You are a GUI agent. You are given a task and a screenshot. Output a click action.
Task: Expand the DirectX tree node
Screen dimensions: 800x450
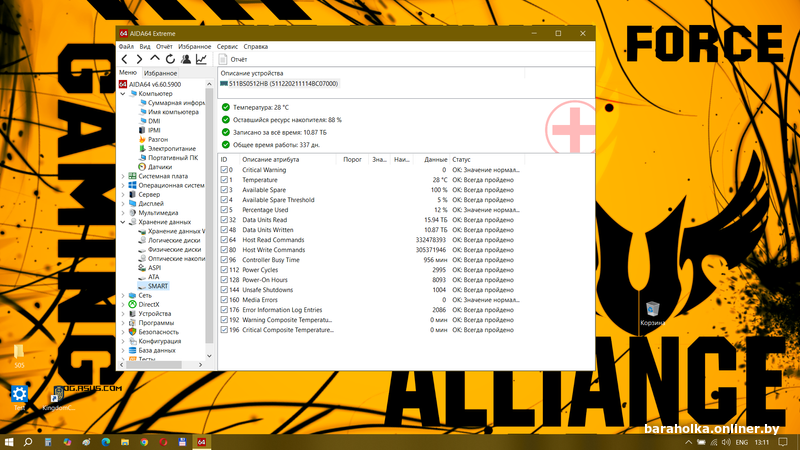(123, 305)
